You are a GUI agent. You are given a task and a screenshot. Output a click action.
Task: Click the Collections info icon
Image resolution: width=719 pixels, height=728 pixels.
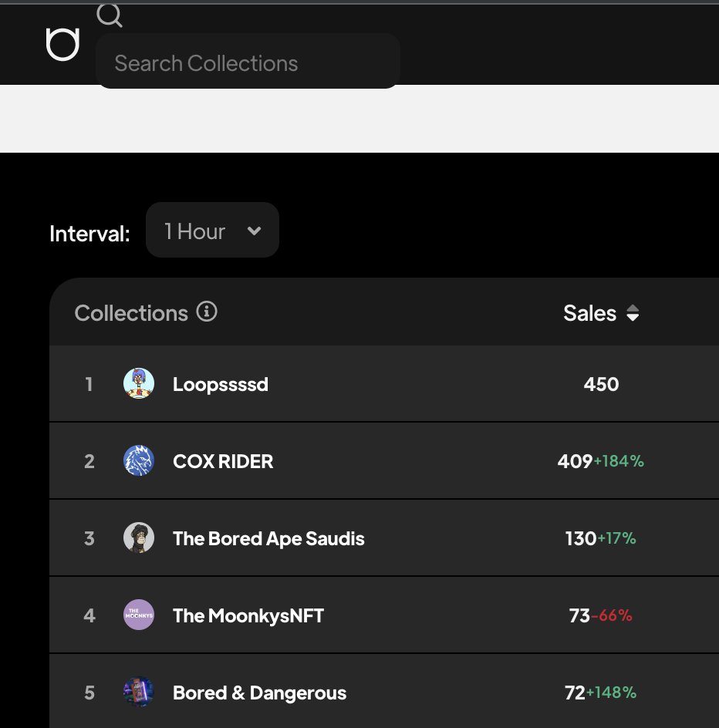tap(207, 312)
